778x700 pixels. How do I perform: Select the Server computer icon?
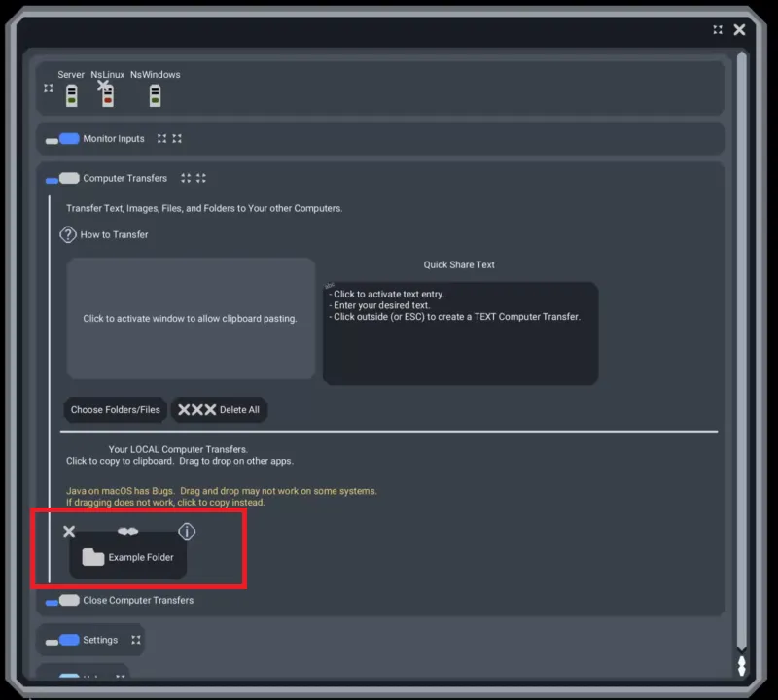tap(71, 95)
